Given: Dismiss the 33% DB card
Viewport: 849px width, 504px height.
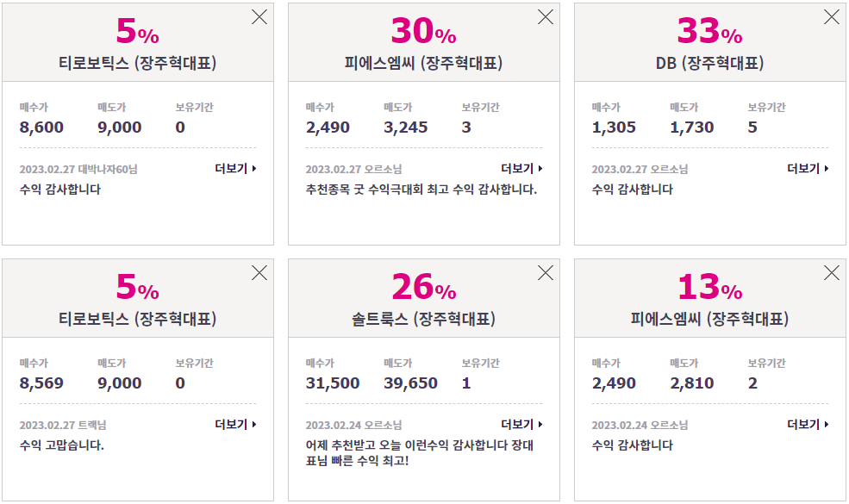Looking at the screenshot, I should pos(831,17).
